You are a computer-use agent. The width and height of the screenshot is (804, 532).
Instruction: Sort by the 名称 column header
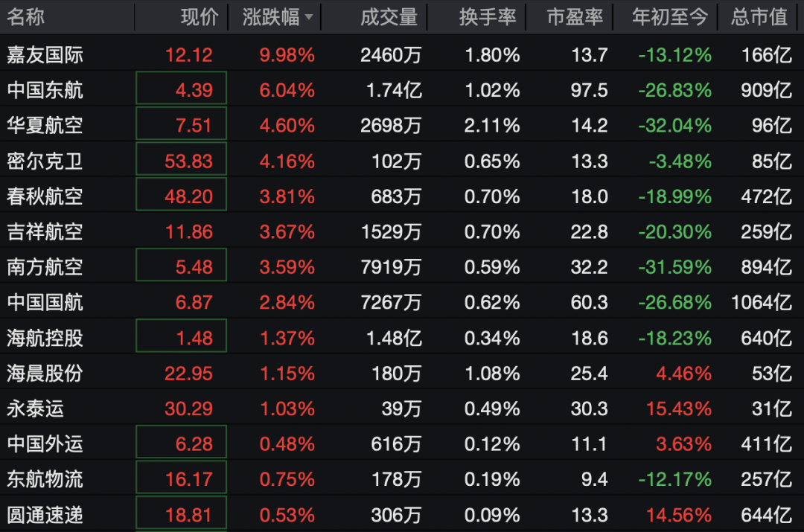[x=25, y=17]
